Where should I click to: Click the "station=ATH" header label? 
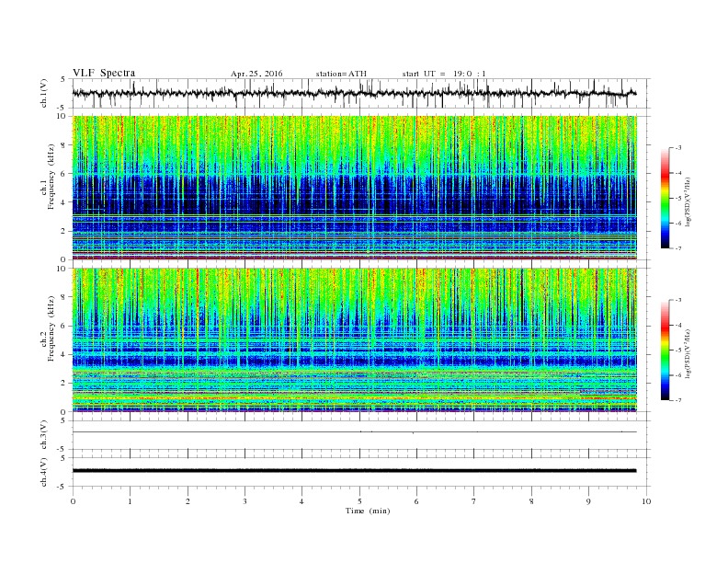pyautogui.click(x=341, y=74)
